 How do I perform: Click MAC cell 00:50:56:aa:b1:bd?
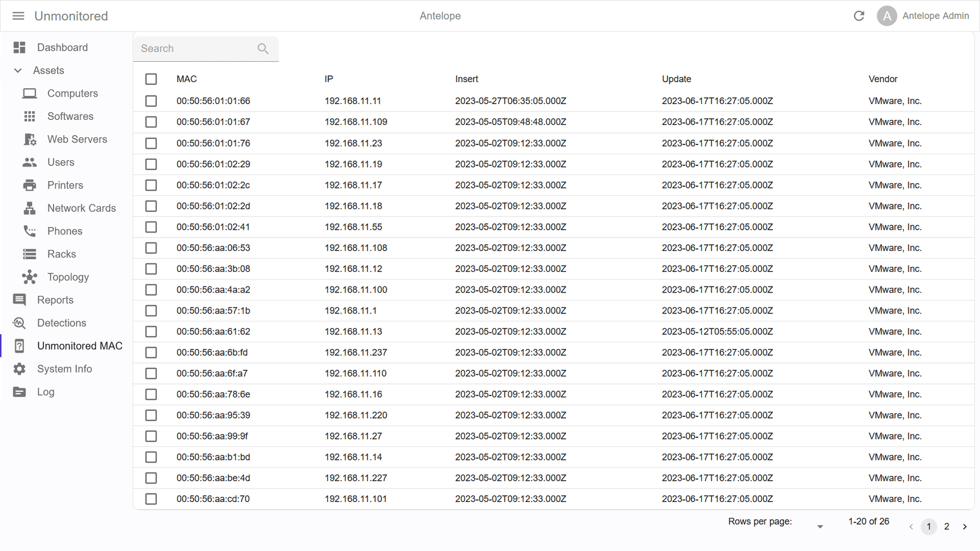click(213, 457)
